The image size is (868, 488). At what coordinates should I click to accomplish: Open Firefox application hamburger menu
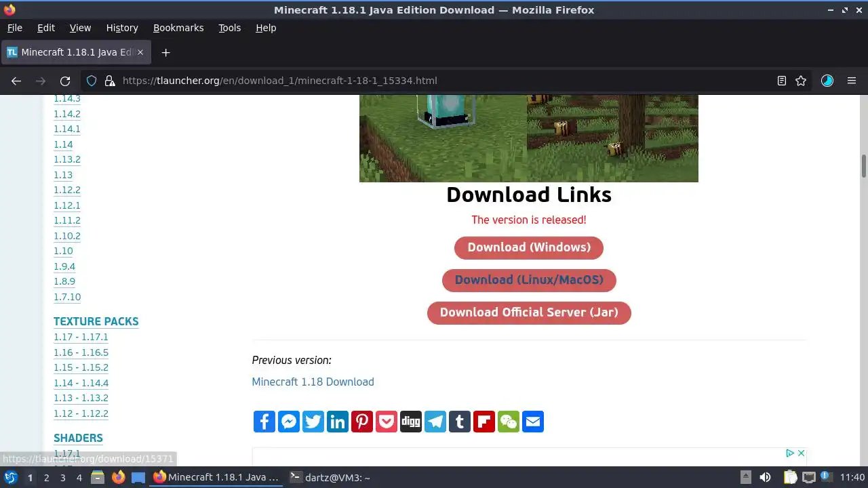coord(852,81)
